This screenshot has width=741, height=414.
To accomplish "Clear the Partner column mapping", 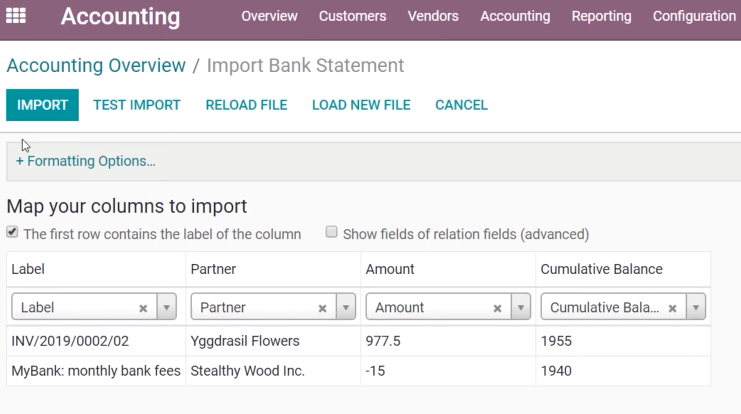I will (322, 309).
